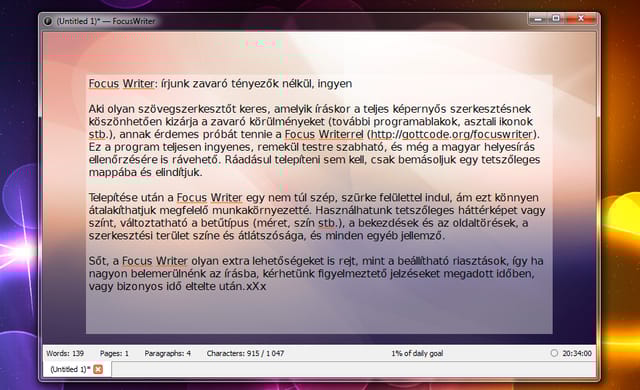
Task: Close the FocusWriter window
Action: (x=581, y=18)
